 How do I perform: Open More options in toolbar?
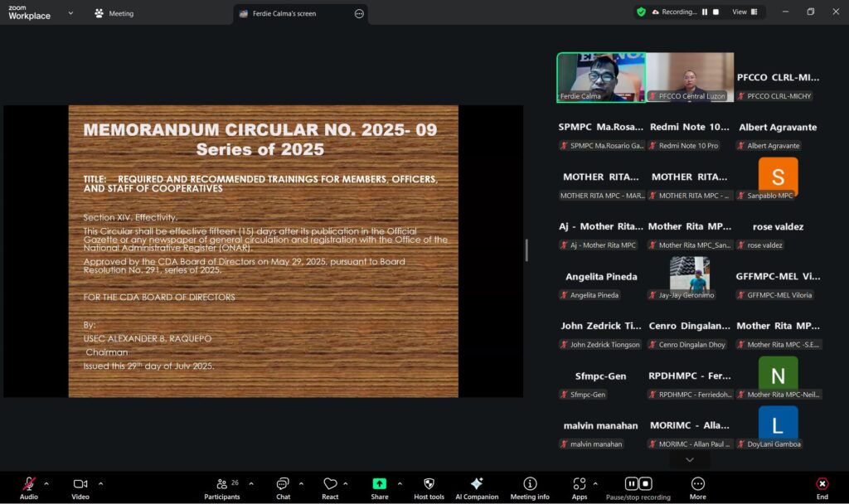(x=697, y=484)
